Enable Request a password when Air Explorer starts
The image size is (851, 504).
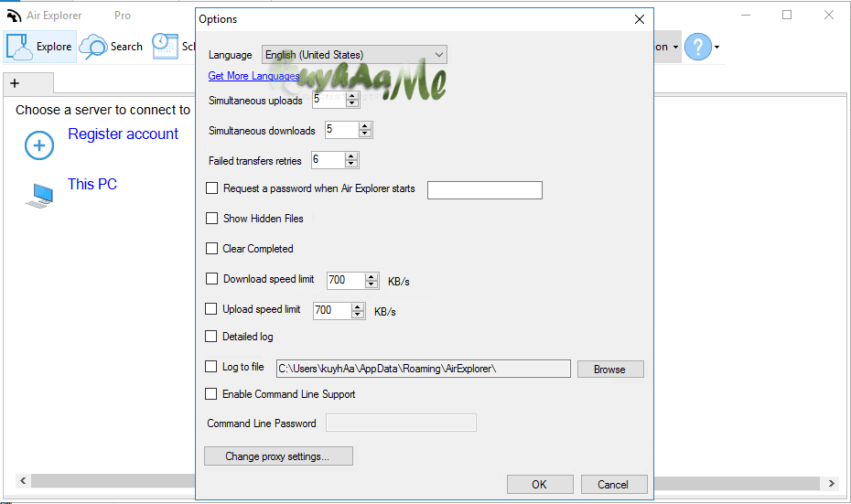tap(211, 188)
